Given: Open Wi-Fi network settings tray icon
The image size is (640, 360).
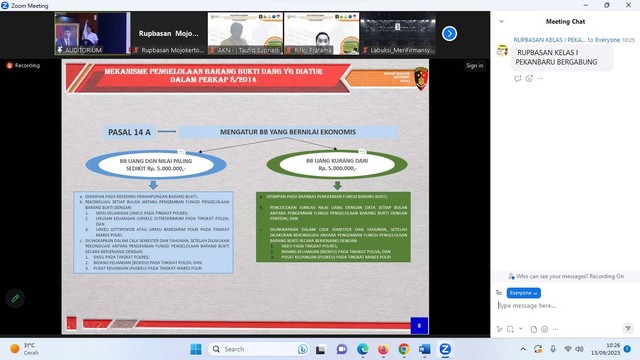Looking at the screenshot, I should [568, 349].
